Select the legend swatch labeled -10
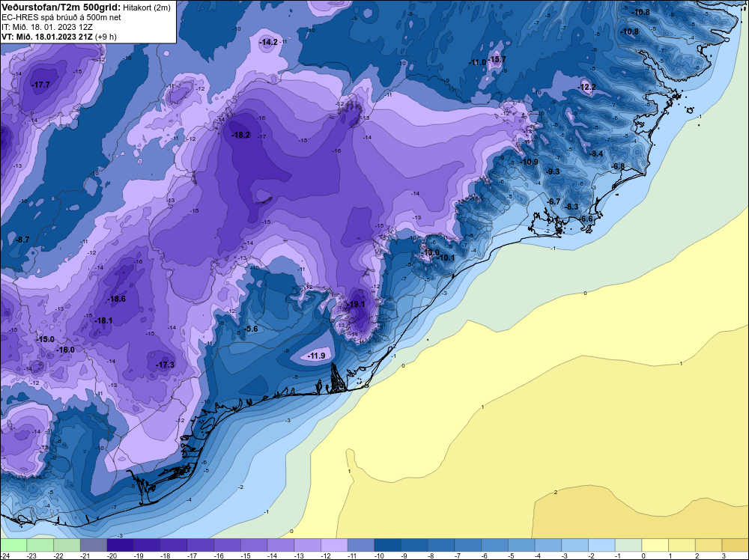The width and height of the screenshot is (749, 560). click(388, 545)
